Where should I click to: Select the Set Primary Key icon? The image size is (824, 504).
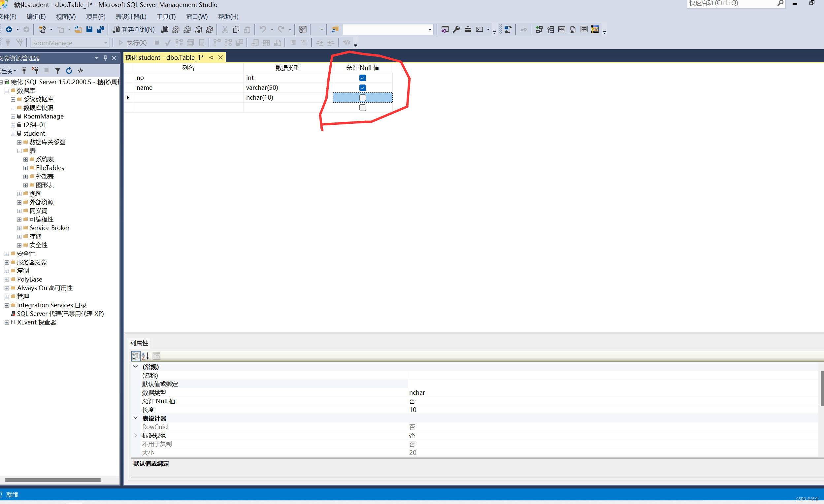coord(523,29)
